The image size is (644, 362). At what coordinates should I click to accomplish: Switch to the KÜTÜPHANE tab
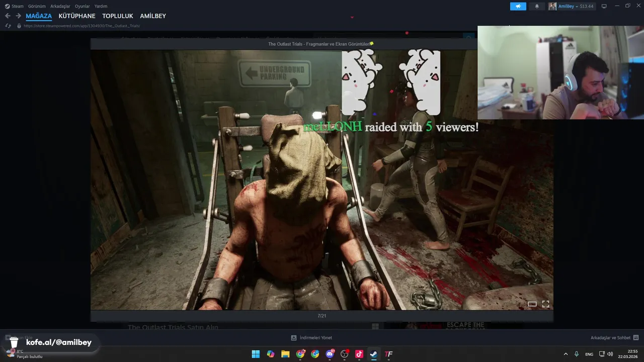click(77, 16)
